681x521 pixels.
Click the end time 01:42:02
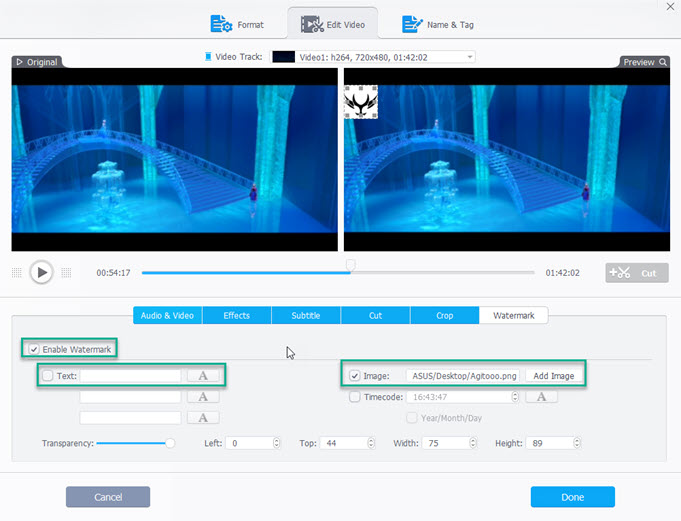coord(562,273)
